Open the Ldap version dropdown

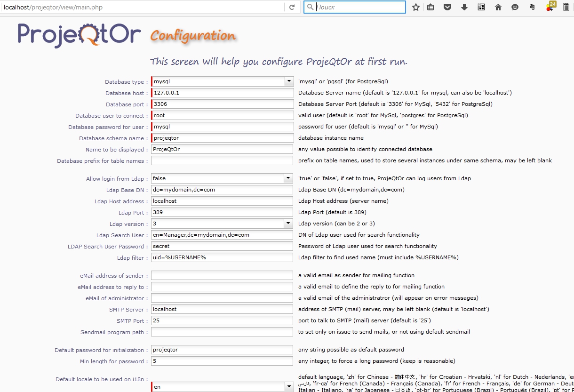tap(288, 224)
